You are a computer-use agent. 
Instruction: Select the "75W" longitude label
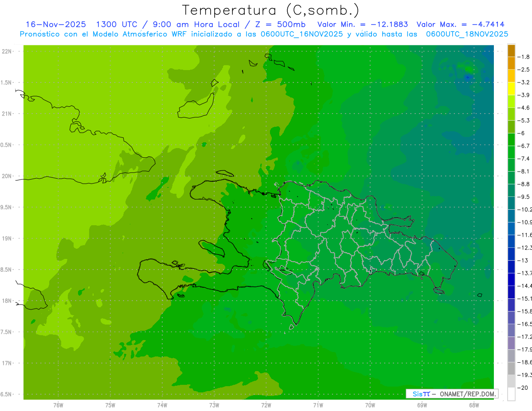[x=110, y=405]
